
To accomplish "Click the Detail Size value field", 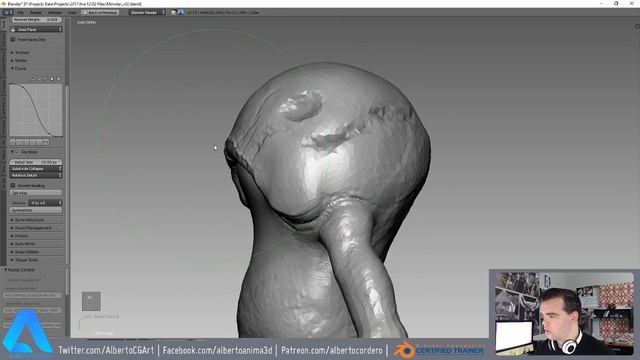I will [x=36, y=162].
